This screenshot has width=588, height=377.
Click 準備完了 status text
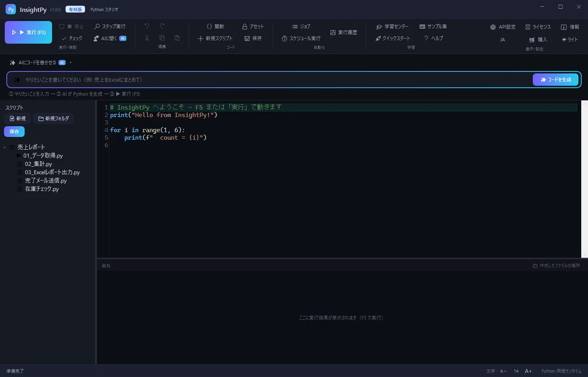pyautogui.click(x=15, y=371)
